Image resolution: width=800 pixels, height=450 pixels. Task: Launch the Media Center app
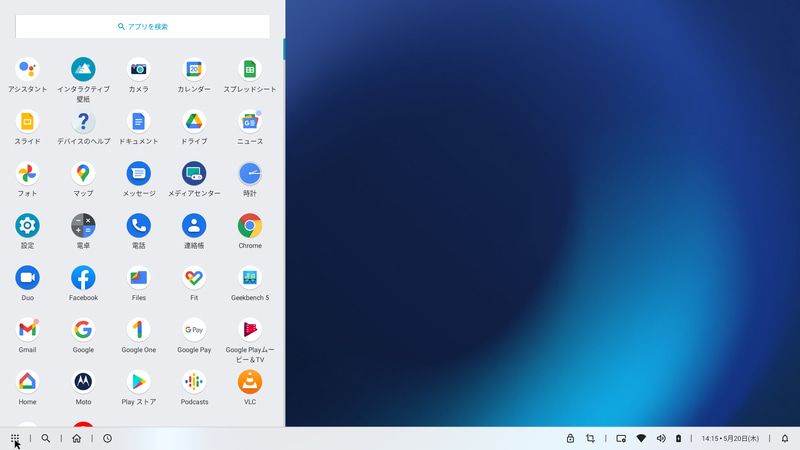pos(194,173)
